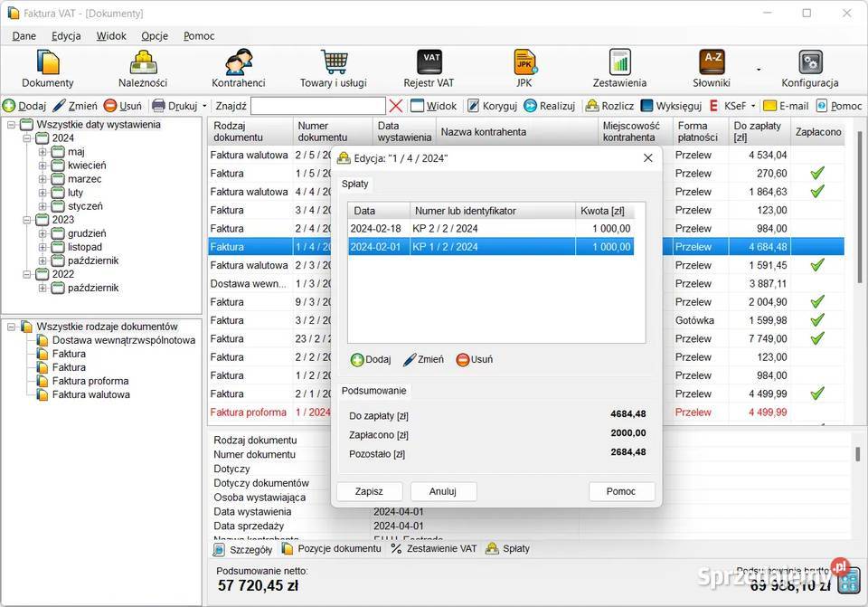The height and width of the screenshot is (607, 868).
Task: Switch to Pozycje dokumentu tab
Action: click(x=332, y=548)
